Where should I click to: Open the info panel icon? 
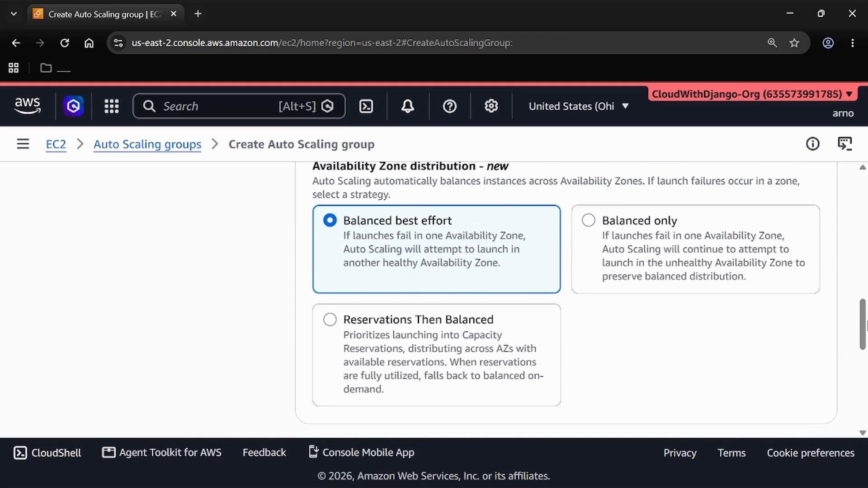click(x=813, y=144)
